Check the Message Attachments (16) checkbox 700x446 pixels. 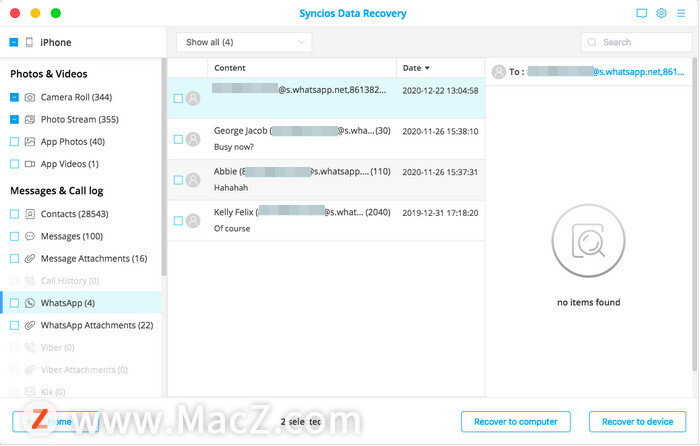pos(14,258)
